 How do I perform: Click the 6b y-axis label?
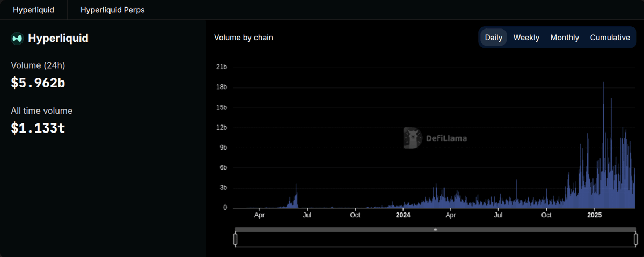pyautogui.click(x=223, y=167)
